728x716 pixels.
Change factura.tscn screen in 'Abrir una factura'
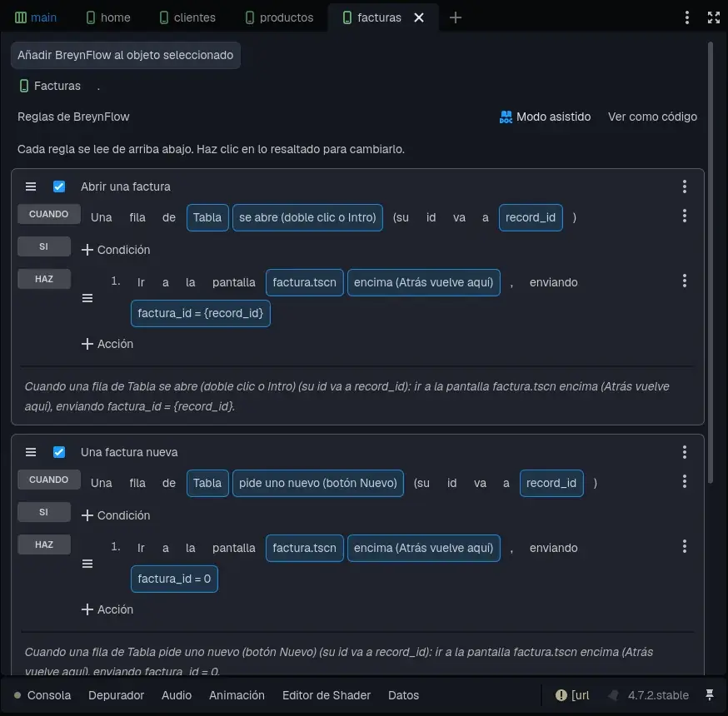point(305,282)
